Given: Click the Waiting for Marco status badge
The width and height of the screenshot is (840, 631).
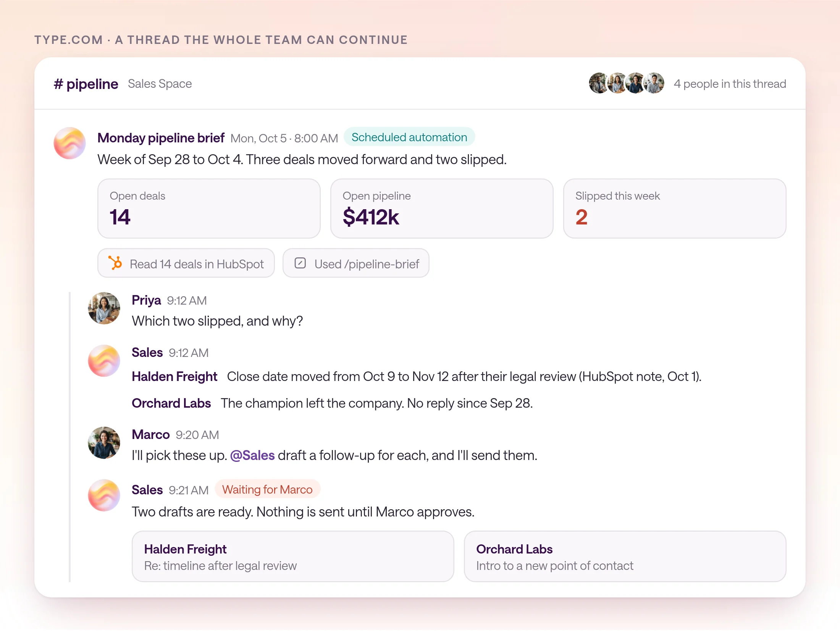Looking at the screenshot, I should [267, 489].
